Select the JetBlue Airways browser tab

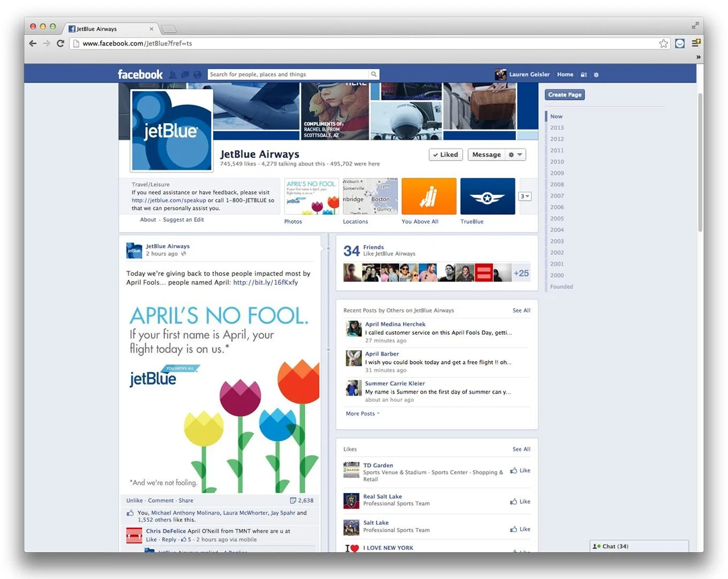pos(111,29)
